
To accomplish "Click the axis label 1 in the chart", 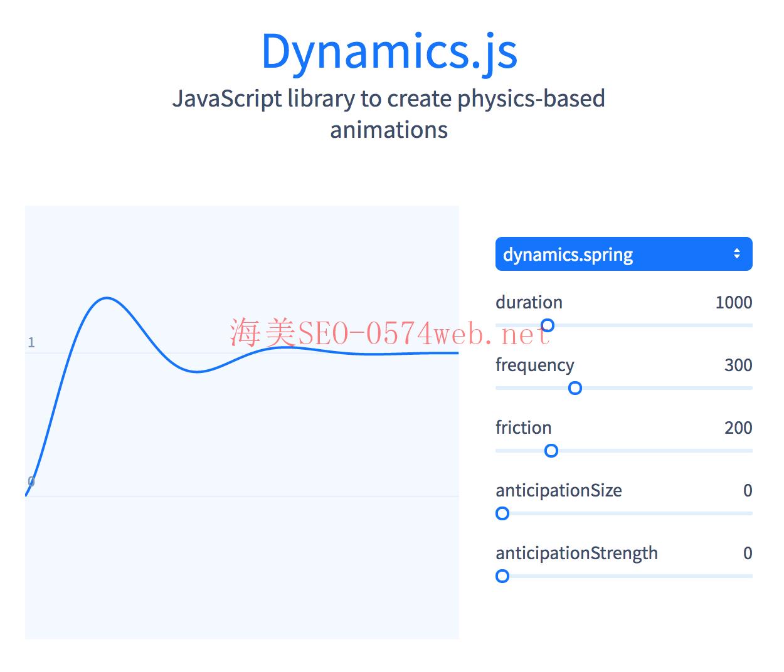I will point(32,343).
